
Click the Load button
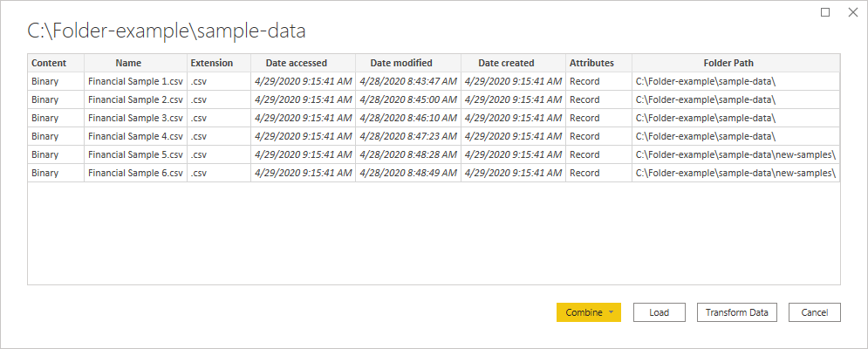(x=659, y=312)
